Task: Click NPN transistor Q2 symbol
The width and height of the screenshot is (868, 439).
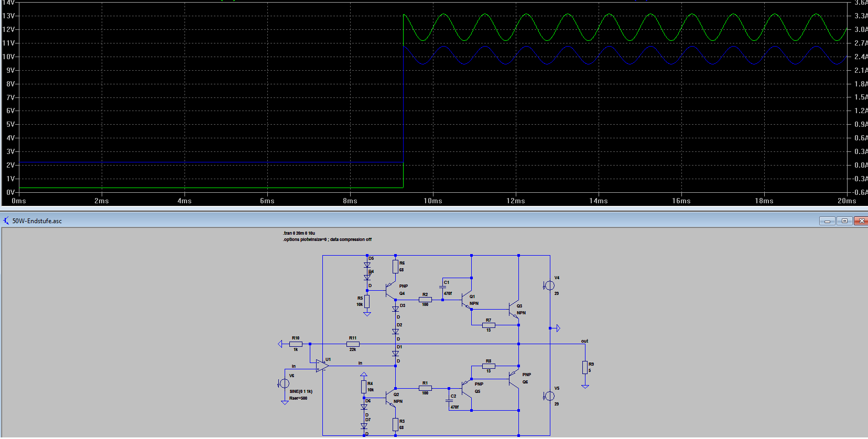Action: (390, 398)
